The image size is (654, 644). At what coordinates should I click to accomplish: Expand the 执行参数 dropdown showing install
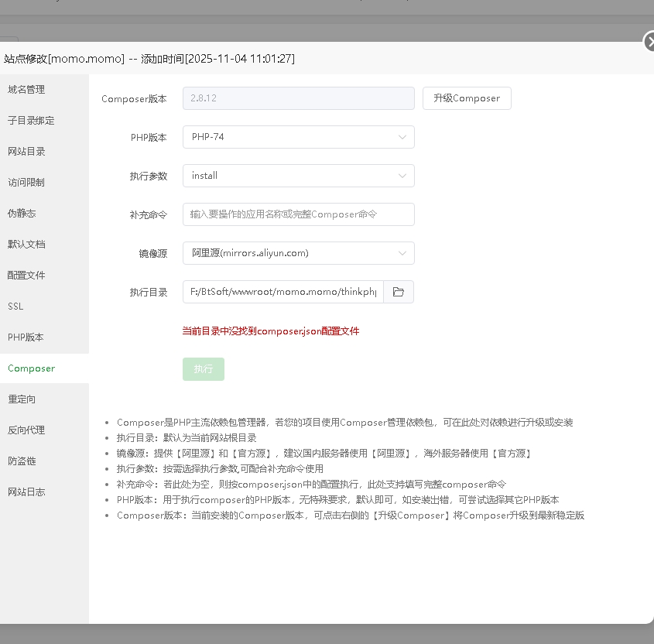click(298, 176)
